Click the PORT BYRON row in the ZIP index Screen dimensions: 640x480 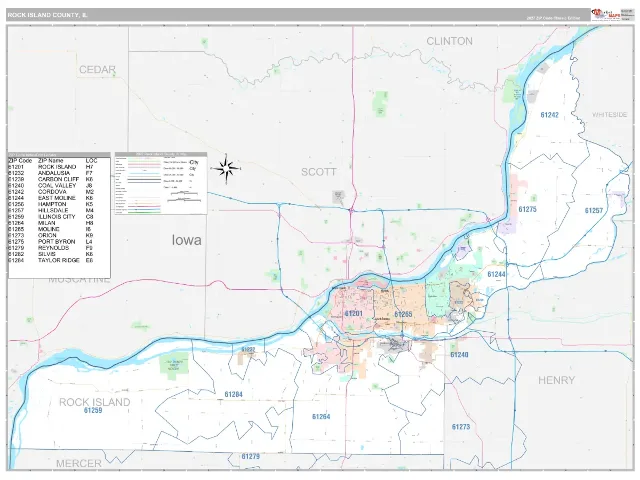point(51,242)
